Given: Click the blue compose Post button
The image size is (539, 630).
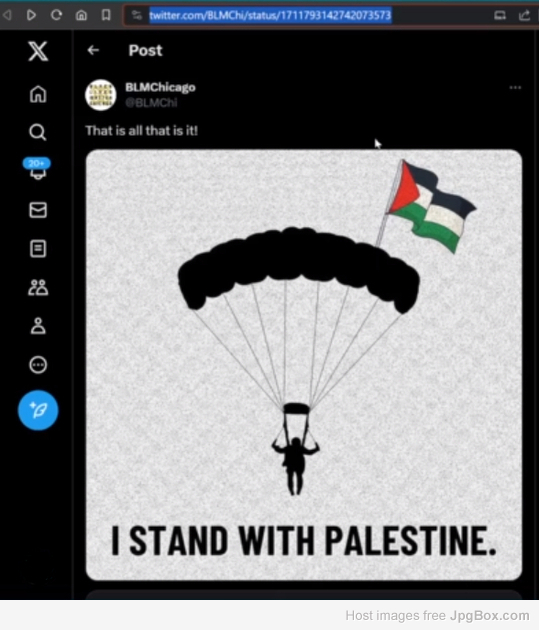Looking at the screenshot, I should (x=38, y=410).
